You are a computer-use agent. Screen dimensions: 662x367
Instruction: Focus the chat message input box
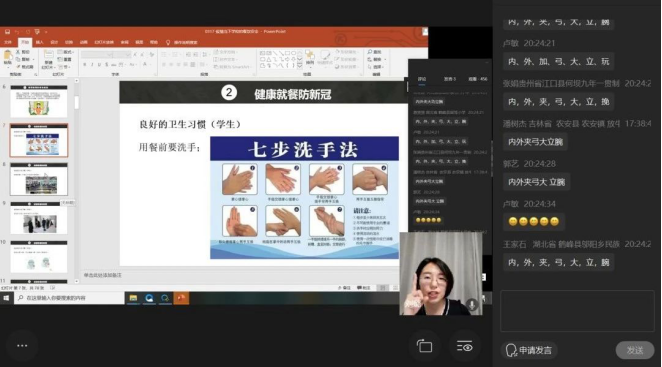click(577, 311)
